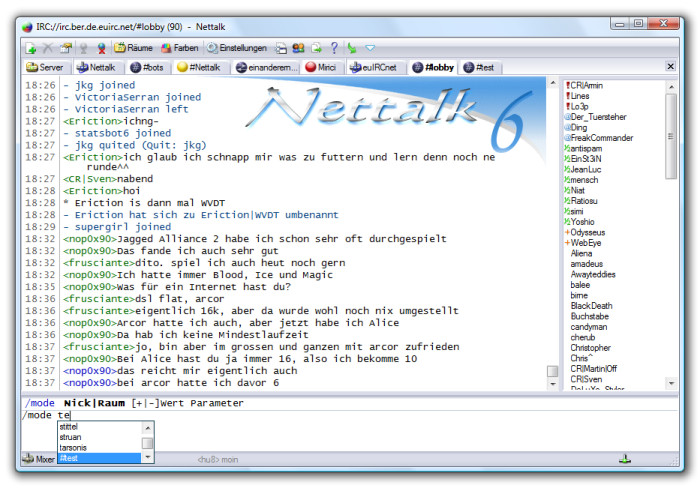Screen dimensions: 700x488
Task: Select user amadeus in the nick list
Action: click(x=587, y=264)
